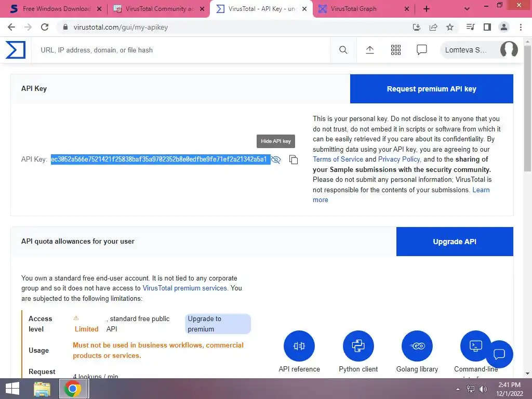Focus the URL, IP, domain search field
This screenshot has height=399, width=532.
pos(181,50)
